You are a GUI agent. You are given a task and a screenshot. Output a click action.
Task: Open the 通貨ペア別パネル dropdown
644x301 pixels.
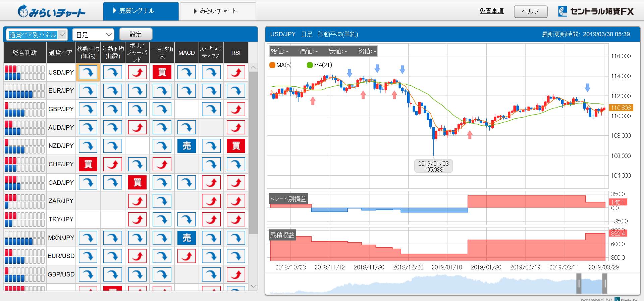(37, 35)
